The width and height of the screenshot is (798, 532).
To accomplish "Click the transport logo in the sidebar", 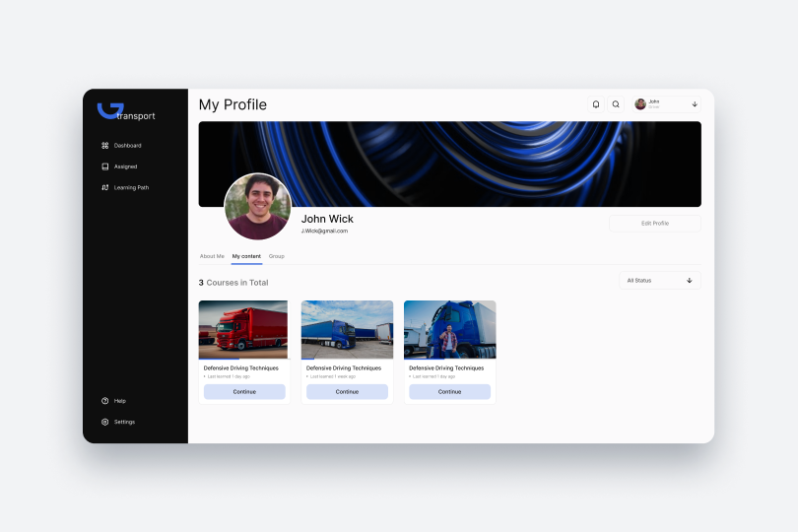I will [x=125, y=111].
